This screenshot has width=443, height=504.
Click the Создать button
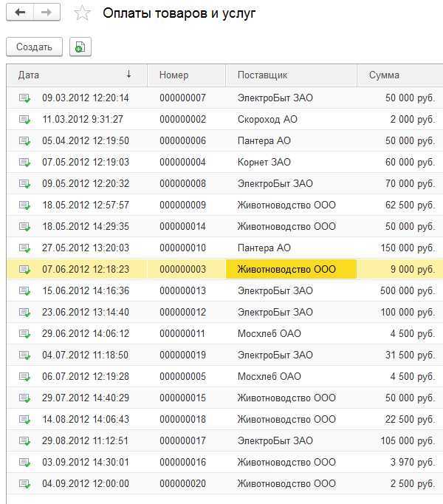35,47
